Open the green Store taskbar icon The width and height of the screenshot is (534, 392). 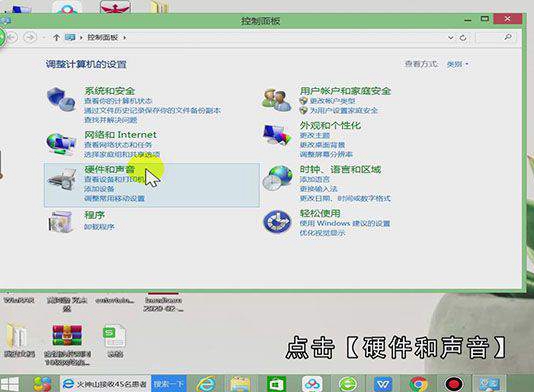(x=276, y=384)
